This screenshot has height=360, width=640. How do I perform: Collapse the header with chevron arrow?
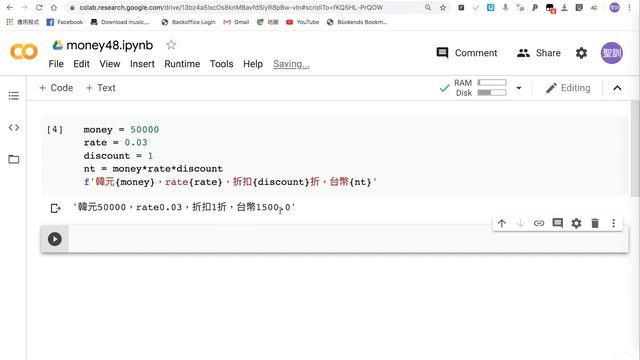(618, 88)
